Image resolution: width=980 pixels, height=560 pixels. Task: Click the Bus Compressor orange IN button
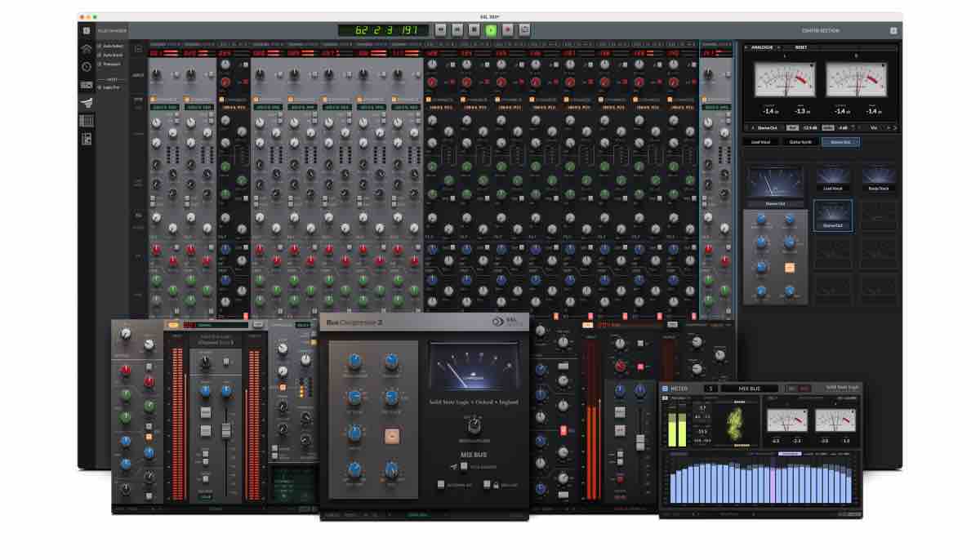[390, 435]
